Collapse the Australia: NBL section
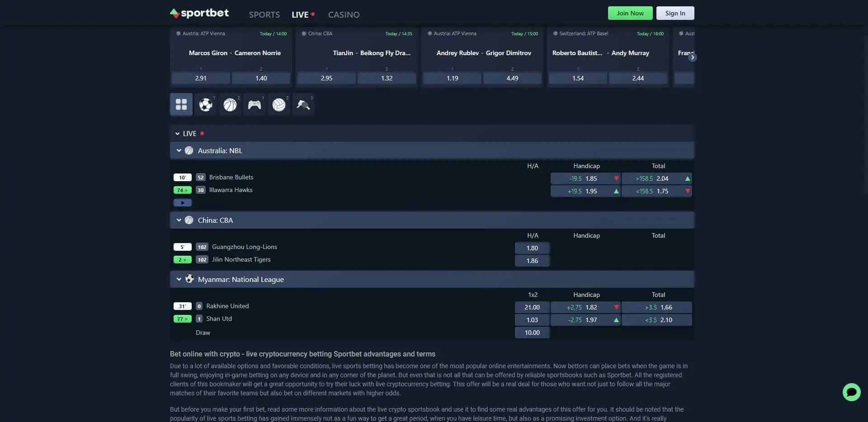 [x=179, y=150]
